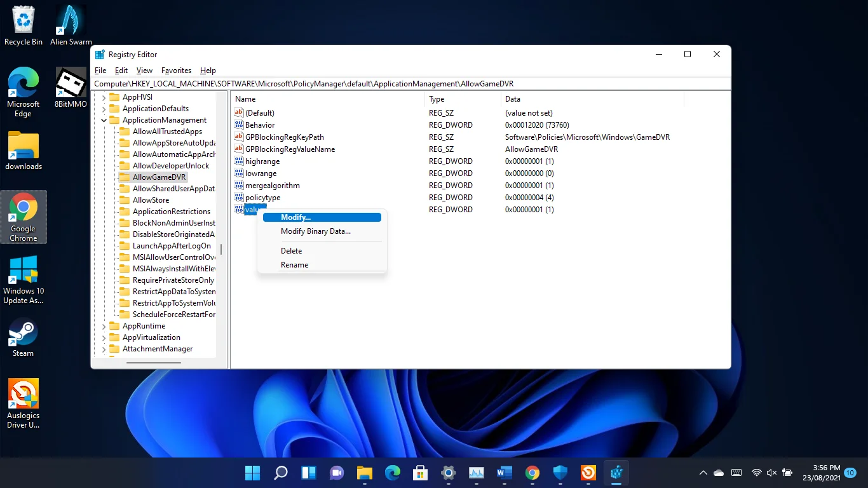
Task: Open taskbar Search
Action: (x=280, y=473)
